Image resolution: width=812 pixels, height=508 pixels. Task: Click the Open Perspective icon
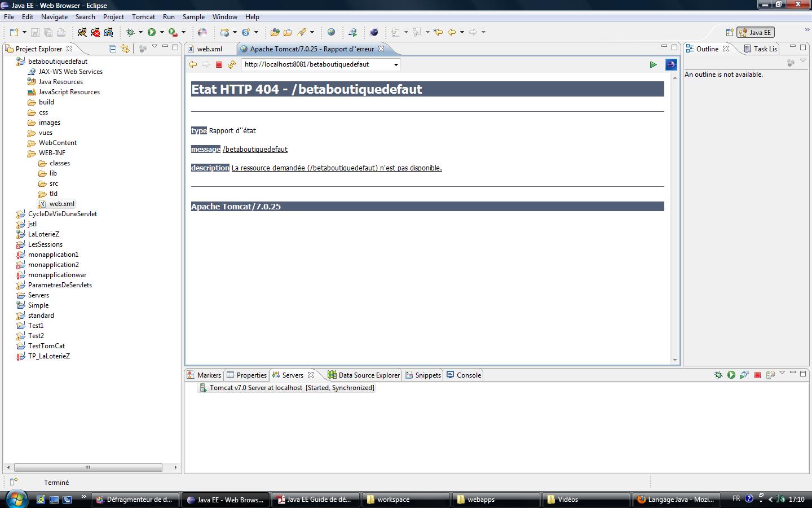pyautogui.click(x=730, y=32)
